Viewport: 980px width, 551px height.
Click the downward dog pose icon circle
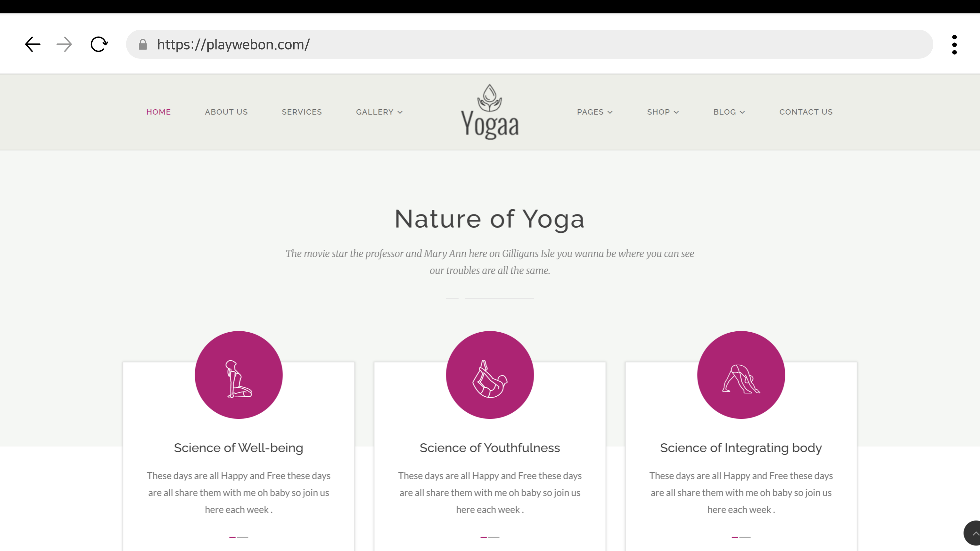pos(741,375)
